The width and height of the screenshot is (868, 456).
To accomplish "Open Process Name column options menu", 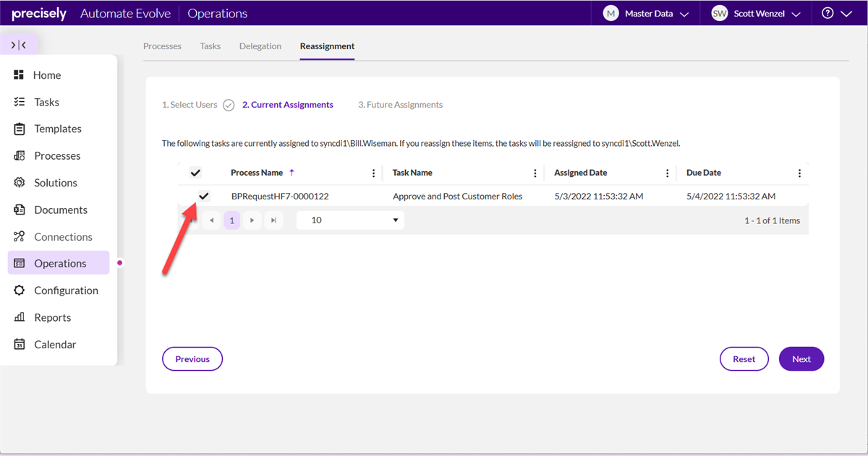I will 374,173.
